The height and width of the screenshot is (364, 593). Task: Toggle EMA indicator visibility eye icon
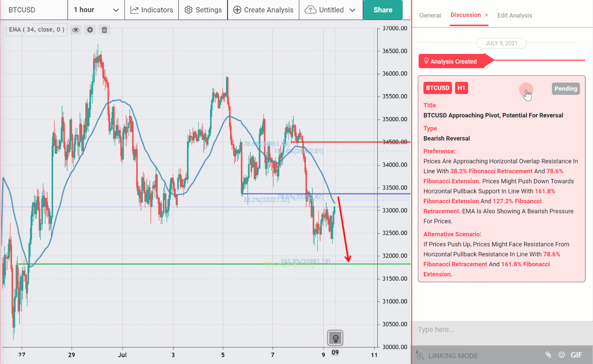tap(76, 30)
